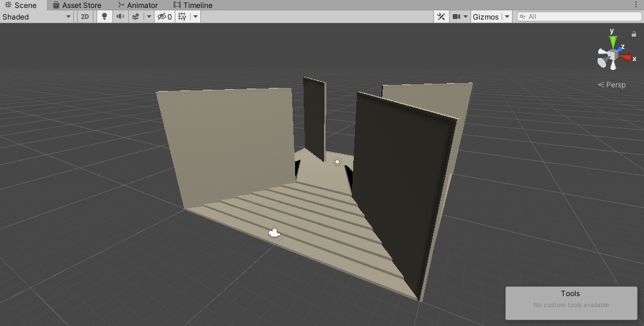Image resolution: width=644 pixels, height=326 pixels.
Task: Toggle hidden objects visibility eye icon
Action: (164, 16)
